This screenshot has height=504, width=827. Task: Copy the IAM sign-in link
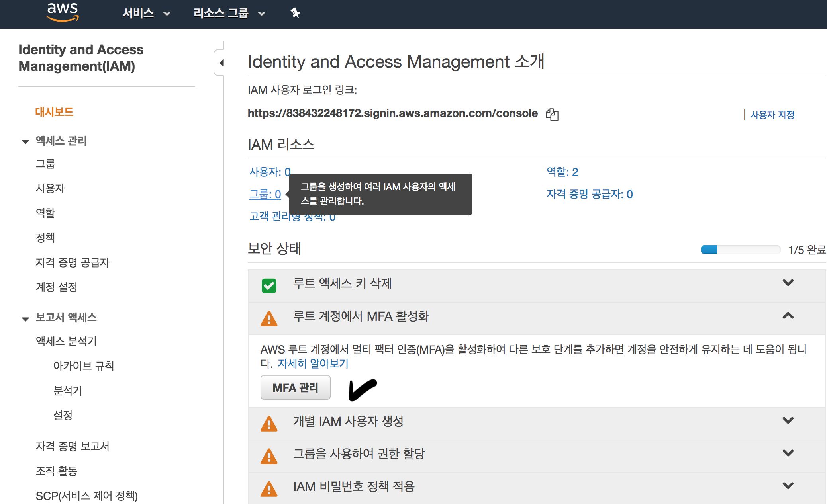pos(552,115)
